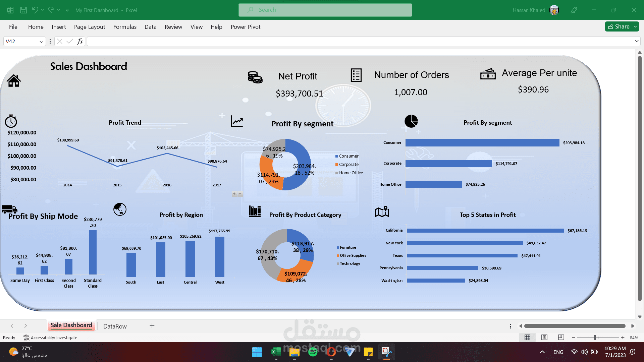Open the Data tab
This screenshot has width=644, height=362.
(x=150, y=27)
